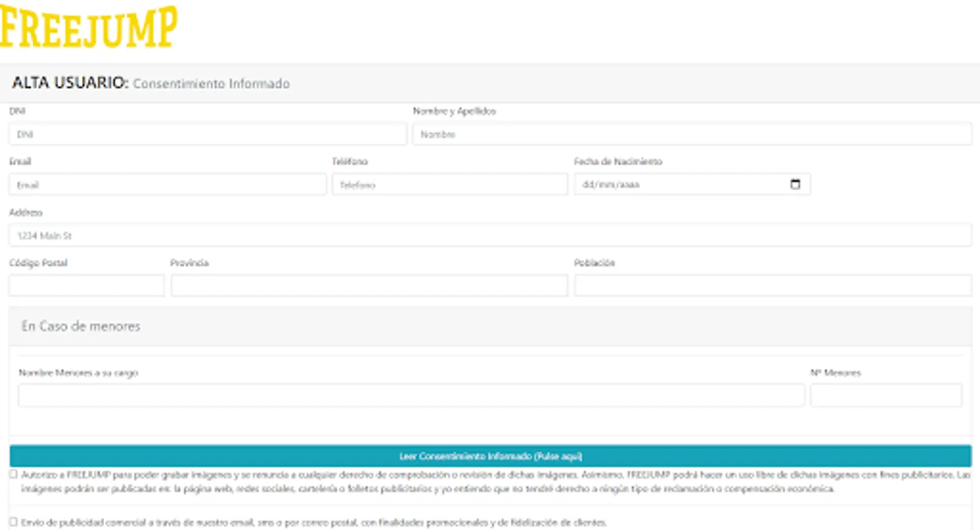Click the Nombre Menores a su cargo field
The height and width of the screenshot is (530, 980).
412,395
